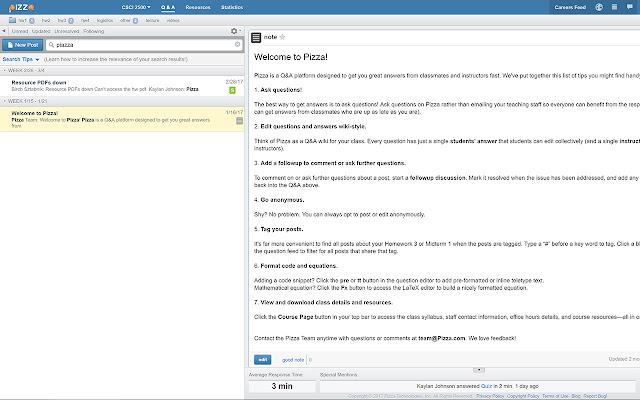640x400 pixels.
Task: Show only Unresolved posts
Action: [x=67, y=31]
